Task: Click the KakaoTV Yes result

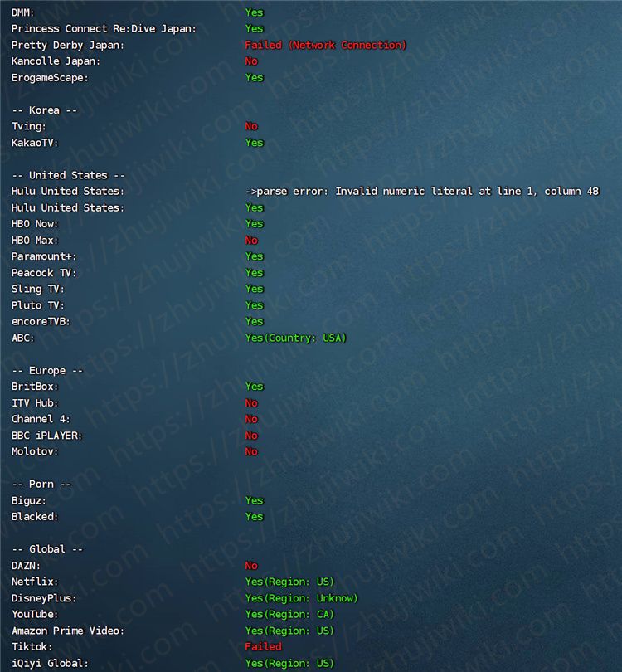Action: 254,143
